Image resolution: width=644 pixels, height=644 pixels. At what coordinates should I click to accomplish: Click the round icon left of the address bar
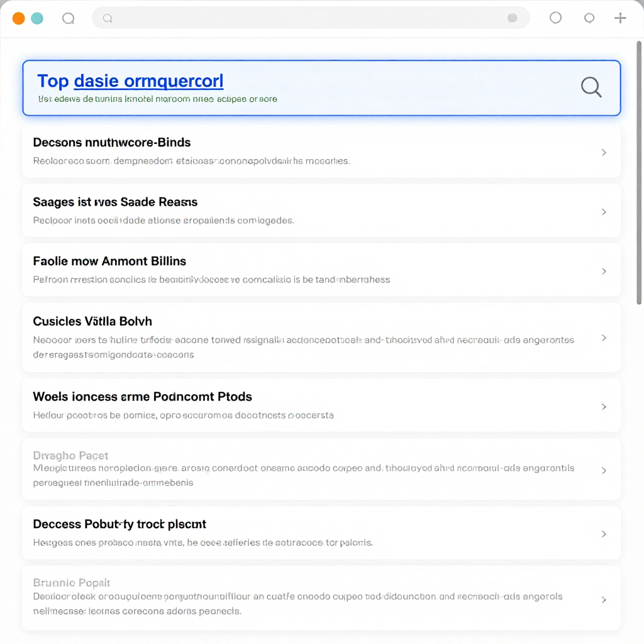pyautogui.click(x=68, y=19)
